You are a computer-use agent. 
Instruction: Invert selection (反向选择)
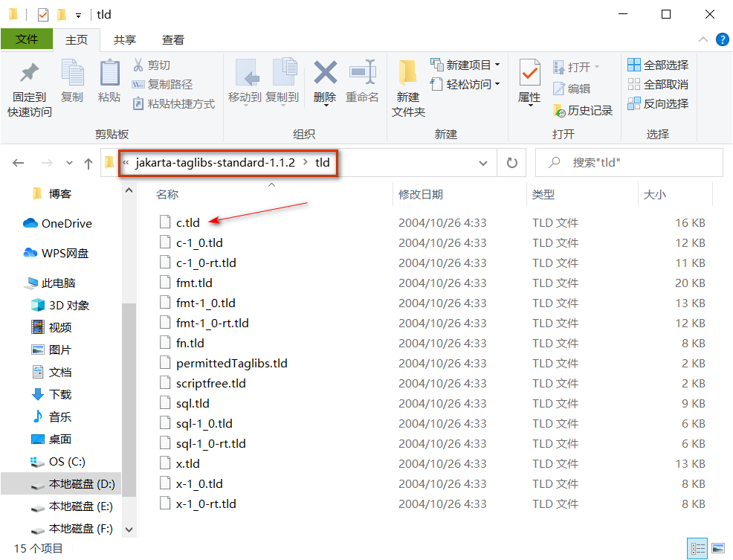tap(658, 103)
